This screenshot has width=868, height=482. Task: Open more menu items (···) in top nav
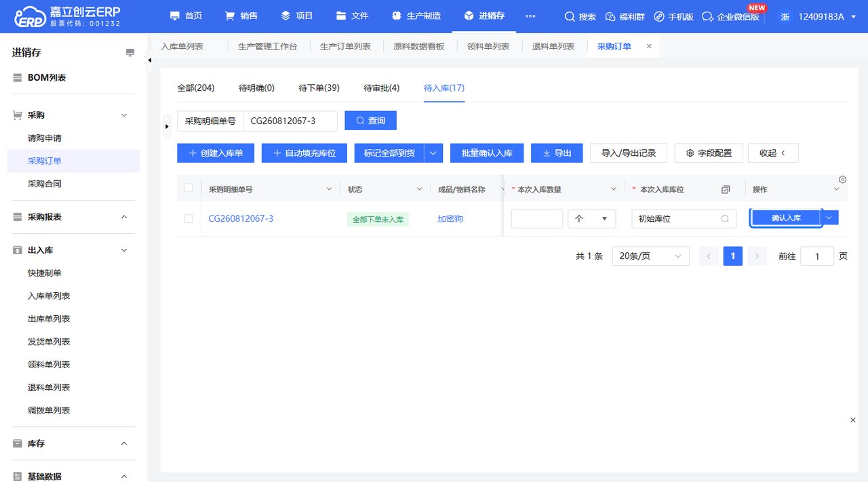[x=530, y=16]
